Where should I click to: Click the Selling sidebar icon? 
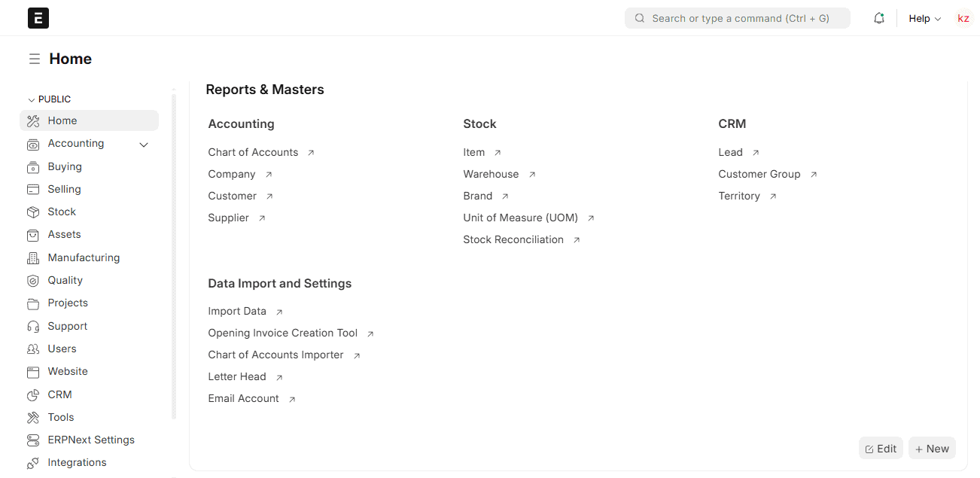[x=33, y=189]
